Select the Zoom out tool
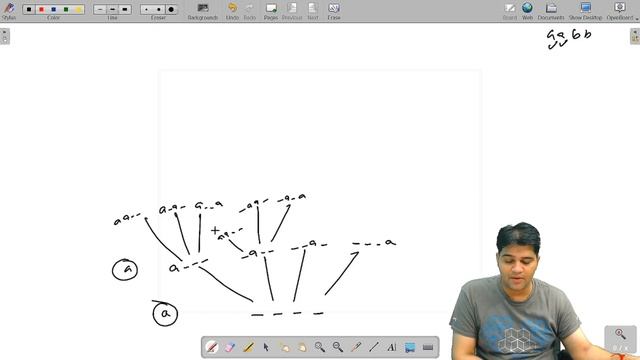Viewport: 640px width, 360px height. click(338, 347)
